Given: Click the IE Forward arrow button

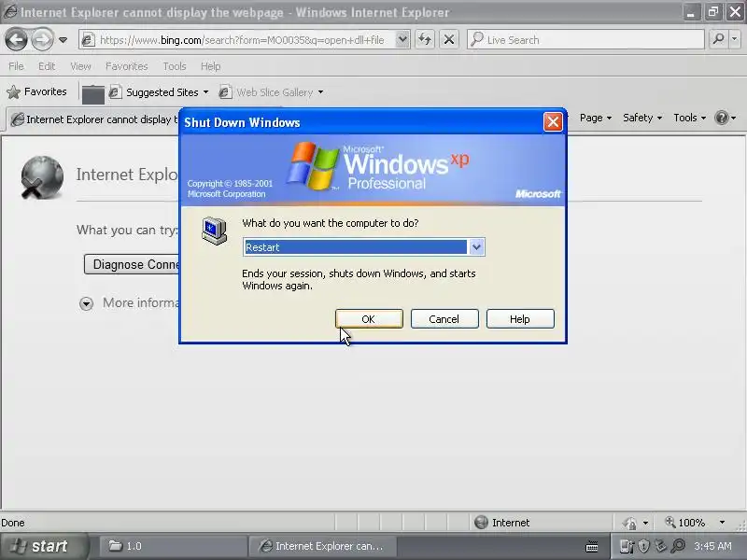Looking at the screenshot, I should pyautogui.click(x=42, y=39).
